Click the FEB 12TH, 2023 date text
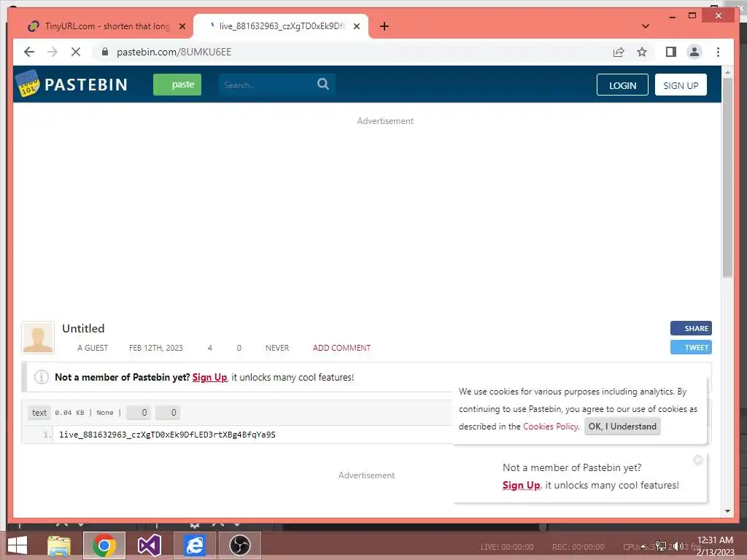This screenshot has width=747, height=560. (x=156, y=348)
